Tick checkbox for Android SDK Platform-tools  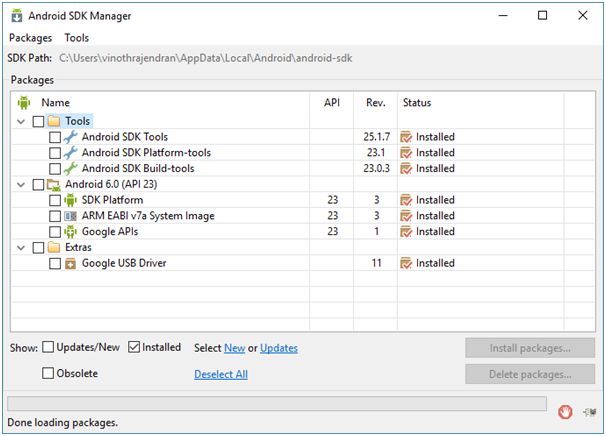[55, 153]
